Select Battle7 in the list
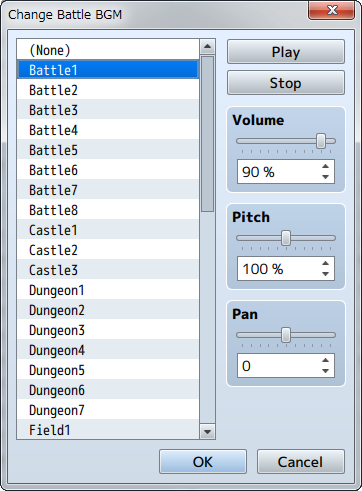Viewport: 362px width, 491px height. 108,190
